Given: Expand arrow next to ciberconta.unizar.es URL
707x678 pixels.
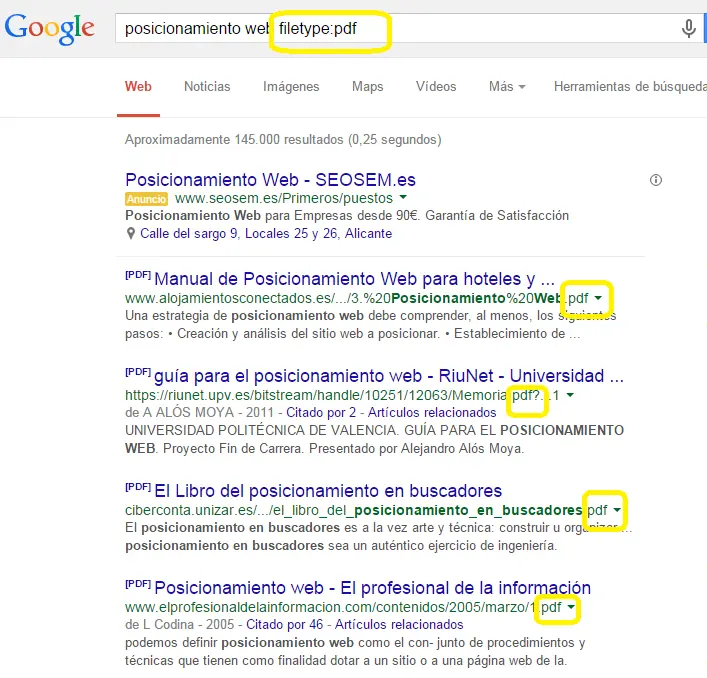Looking at the screenshot, I should (x=617, y=510).
